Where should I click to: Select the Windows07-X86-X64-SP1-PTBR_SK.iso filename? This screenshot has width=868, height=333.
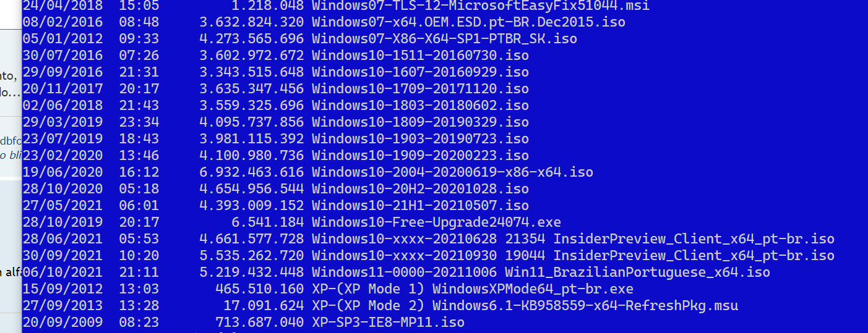(x=444, y=39)
